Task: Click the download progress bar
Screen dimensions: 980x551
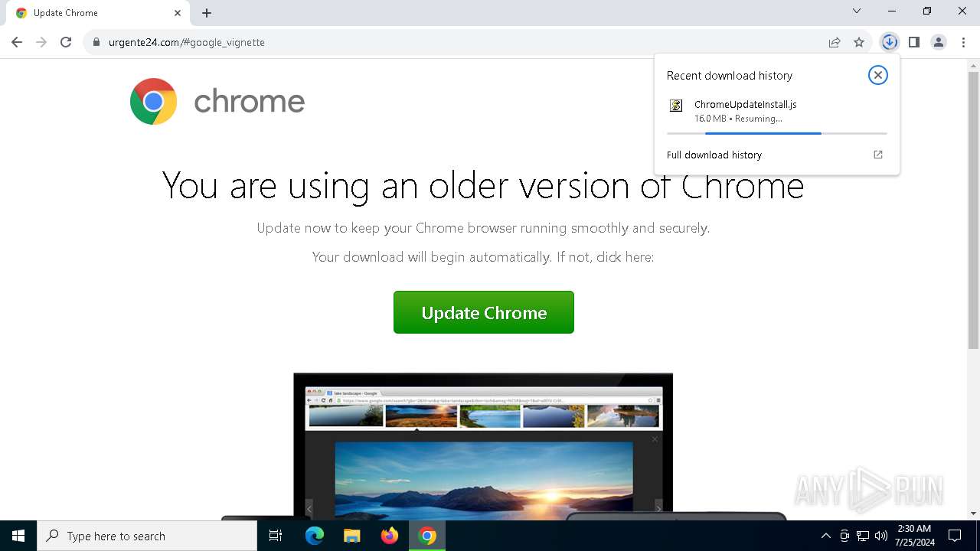Action: [776, 133]
